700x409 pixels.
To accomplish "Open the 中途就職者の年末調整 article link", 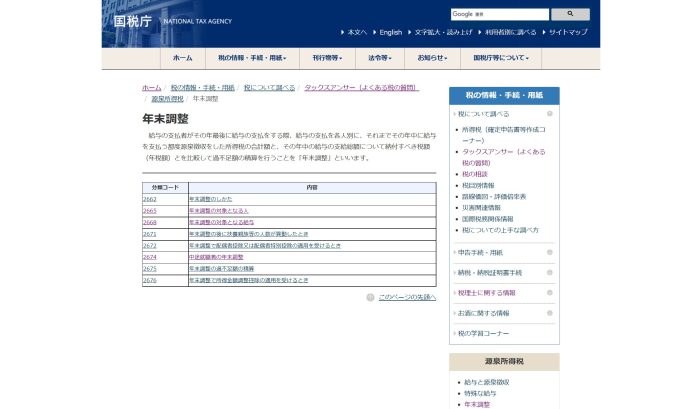I will [x=216, y=257].
